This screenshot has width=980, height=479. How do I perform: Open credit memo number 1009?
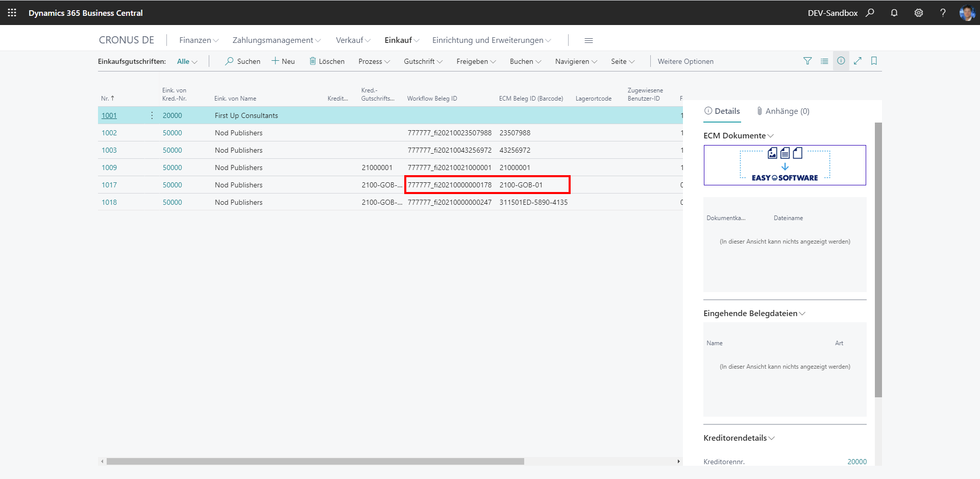(x=109, y=167)
